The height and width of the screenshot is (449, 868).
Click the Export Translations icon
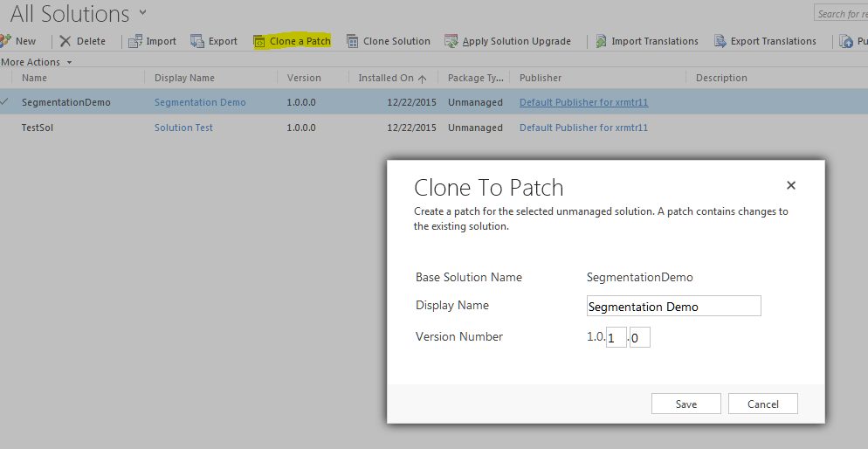pyautogui.click(x=720, y=41)
